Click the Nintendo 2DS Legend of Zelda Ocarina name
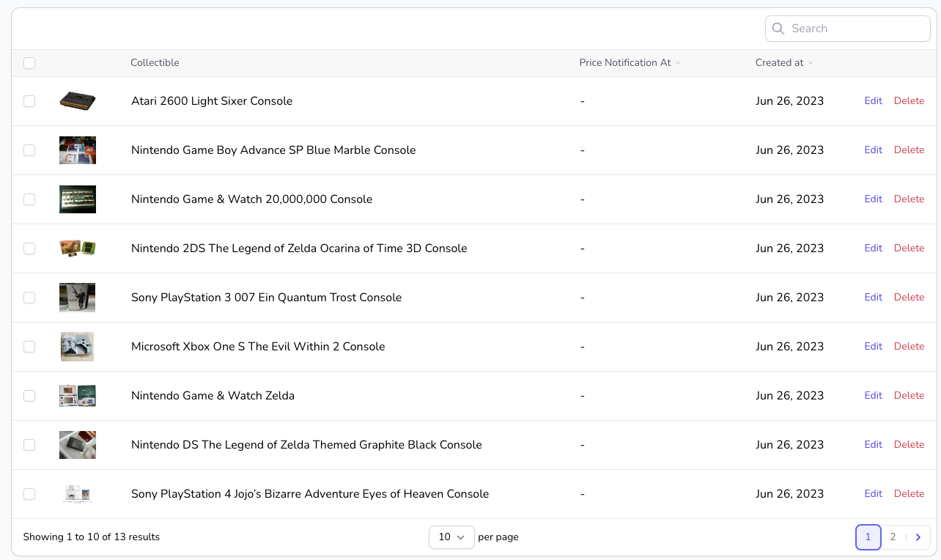The height and width of the screenshot is (560, 941). click(299, 248)
